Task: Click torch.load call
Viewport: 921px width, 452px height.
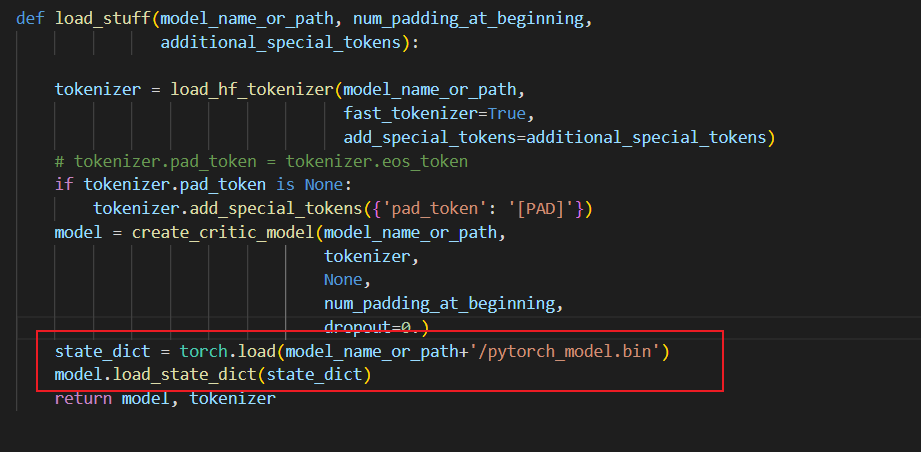Action: point(228,352)
